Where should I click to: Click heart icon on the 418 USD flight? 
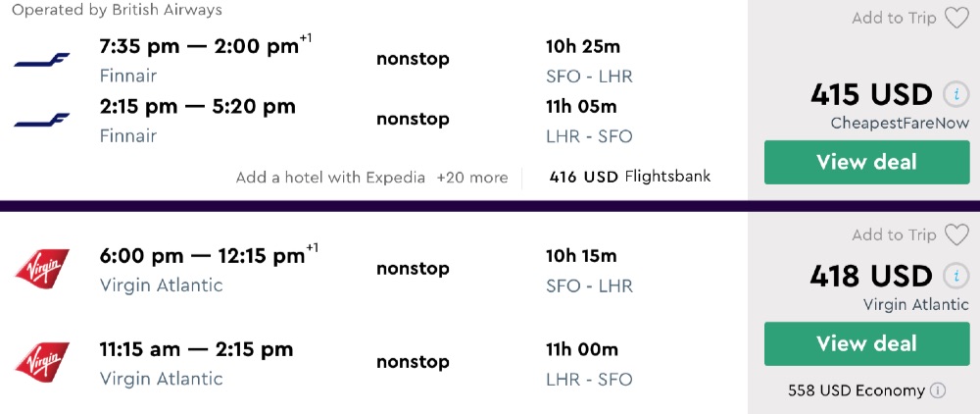click(x=956, y=234)
